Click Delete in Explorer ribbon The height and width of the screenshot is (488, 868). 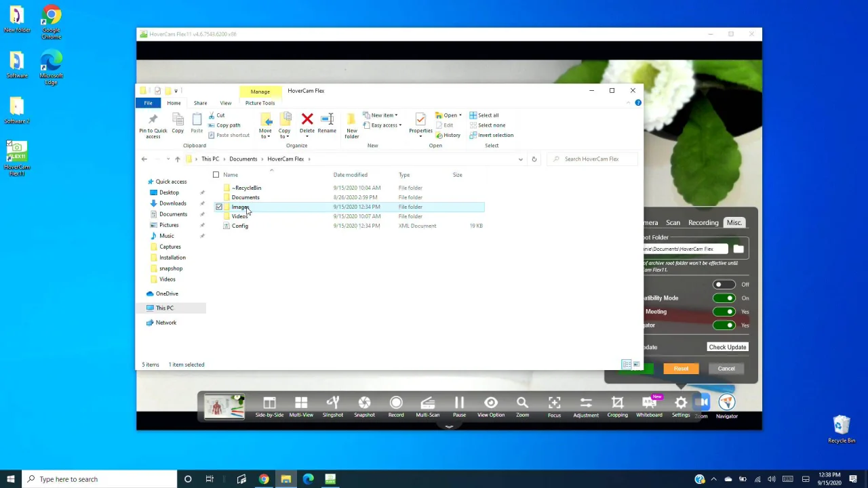(307, 124)
